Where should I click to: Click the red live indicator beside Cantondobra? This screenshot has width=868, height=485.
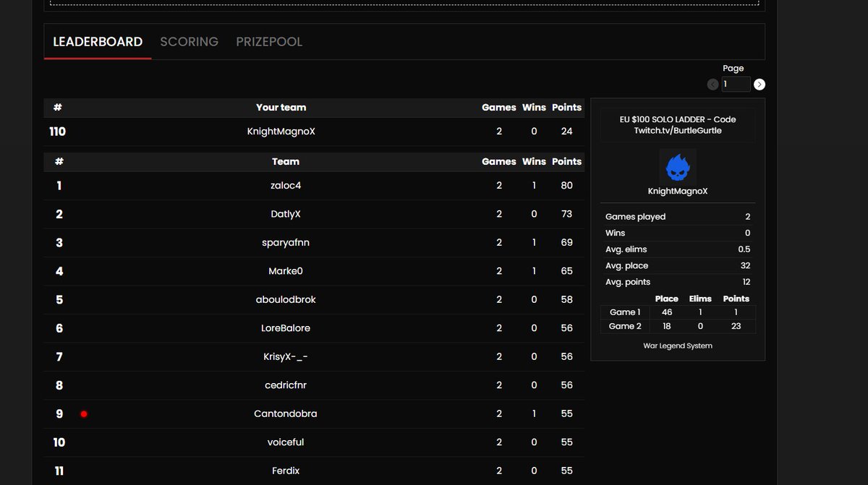tap(84, 413)
